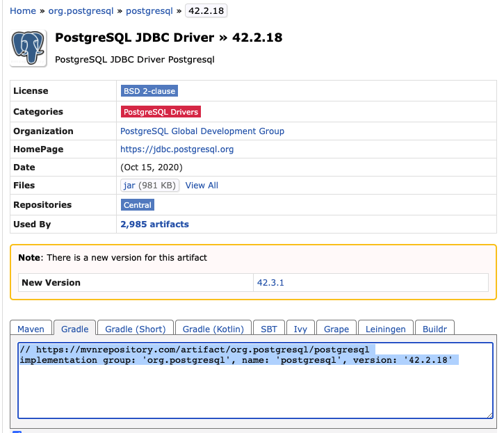
Task: Open the PostgreSQL Drivers category tag
Action: (x=161, y=112)
